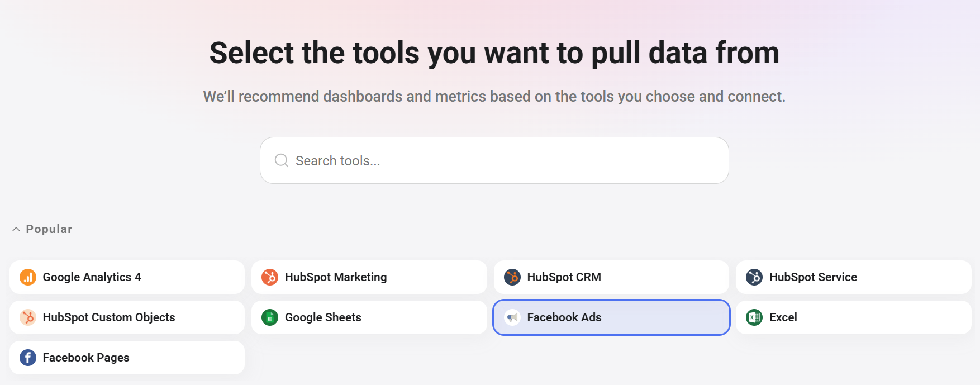
Task: Click the Facebook Pages logo icon
Action: point(28,358)
